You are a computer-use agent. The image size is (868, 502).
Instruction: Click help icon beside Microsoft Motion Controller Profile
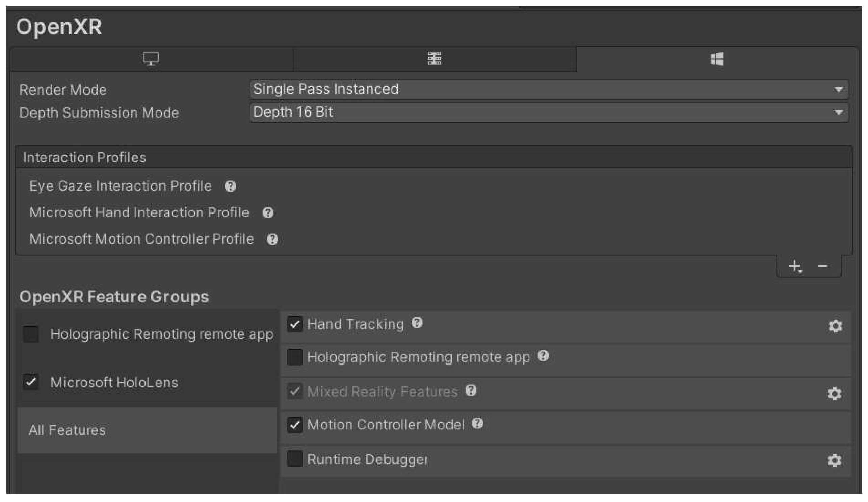click(x=272, y=239)
